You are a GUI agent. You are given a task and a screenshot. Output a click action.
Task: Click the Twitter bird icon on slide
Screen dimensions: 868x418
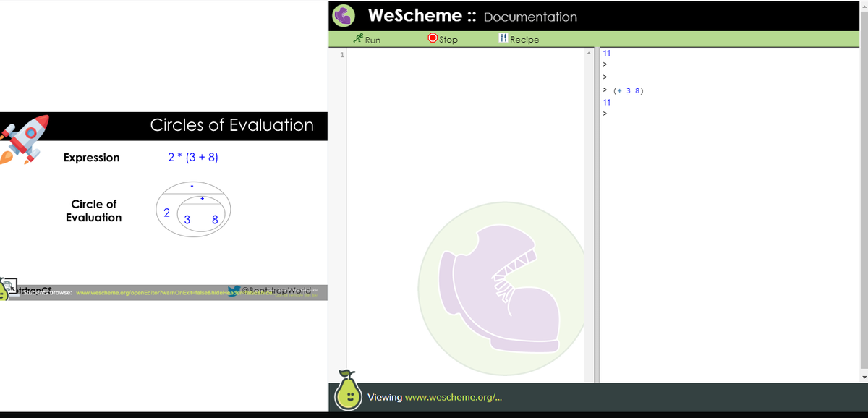233,290
